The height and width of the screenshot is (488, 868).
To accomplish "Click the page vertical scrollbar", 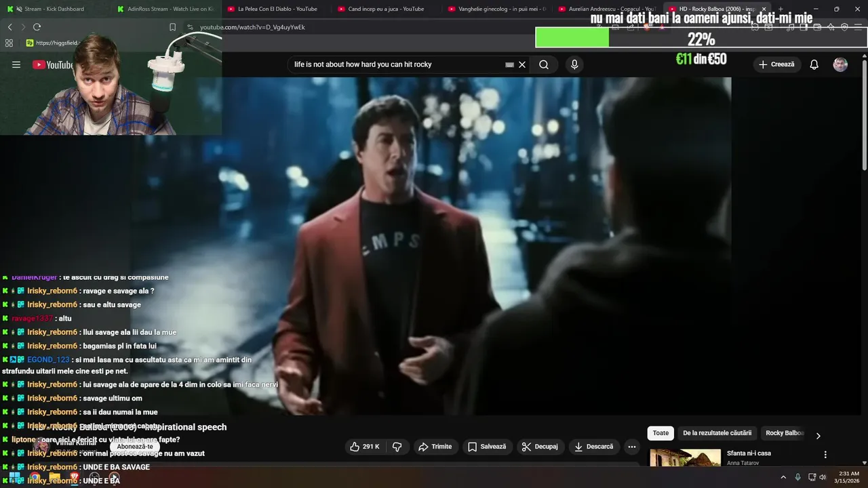I will [x=864, y=114].
